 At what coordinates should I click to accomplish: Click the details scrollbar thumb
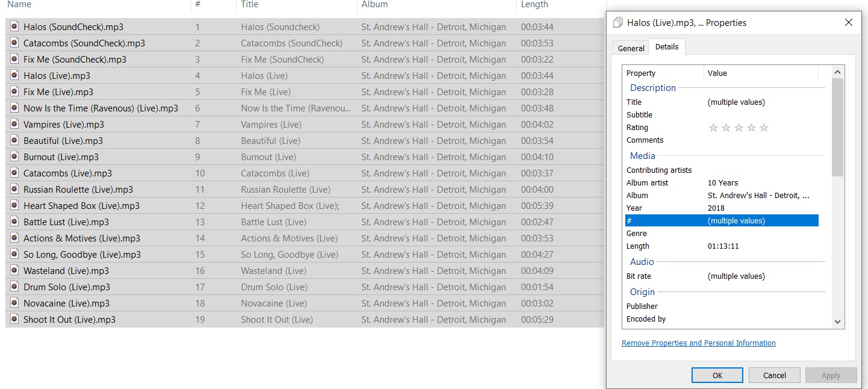(x=837, y=126)
